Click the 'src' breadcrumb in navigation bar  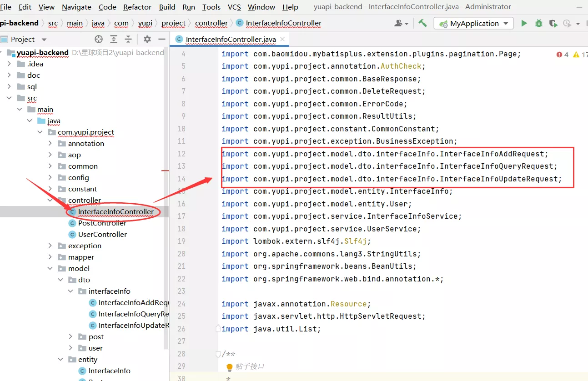[53, 23]
